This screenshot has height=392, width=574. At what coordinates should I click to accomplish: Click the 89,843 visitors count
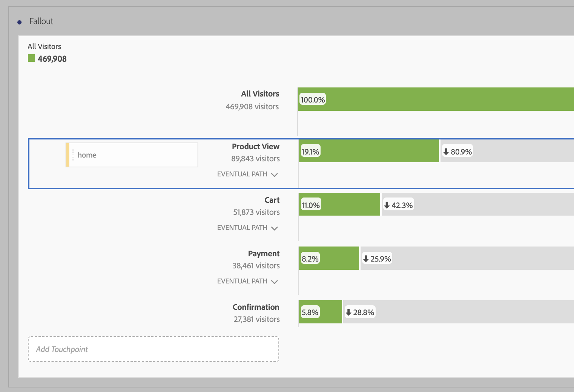(255, 159)
